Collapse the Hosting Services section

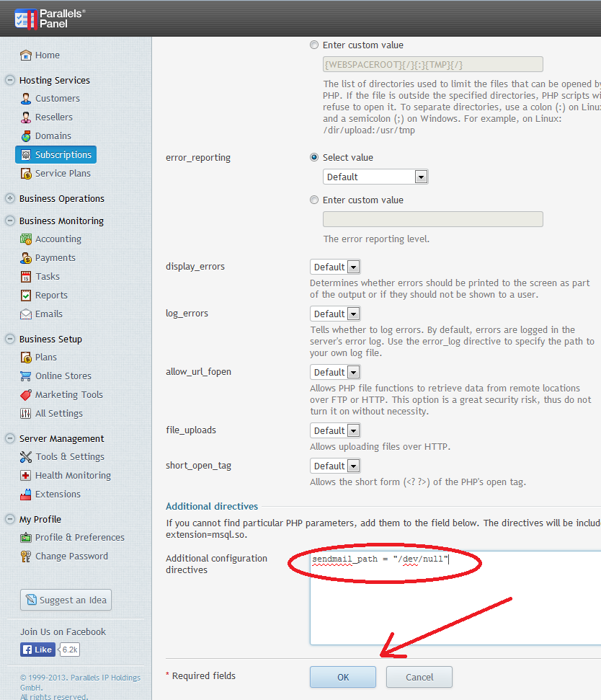coord(10,81)
